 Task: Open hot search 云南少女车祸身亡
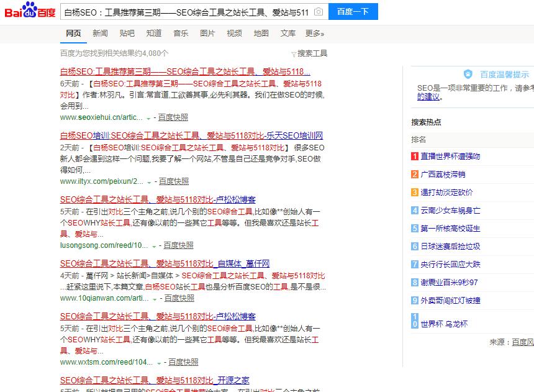pyautogui.click(x=450, y=211)
